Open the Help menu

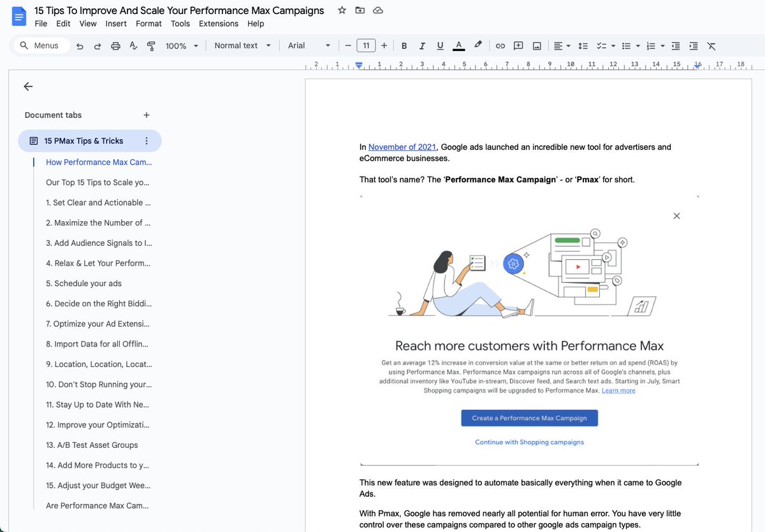tap(256, 24)
